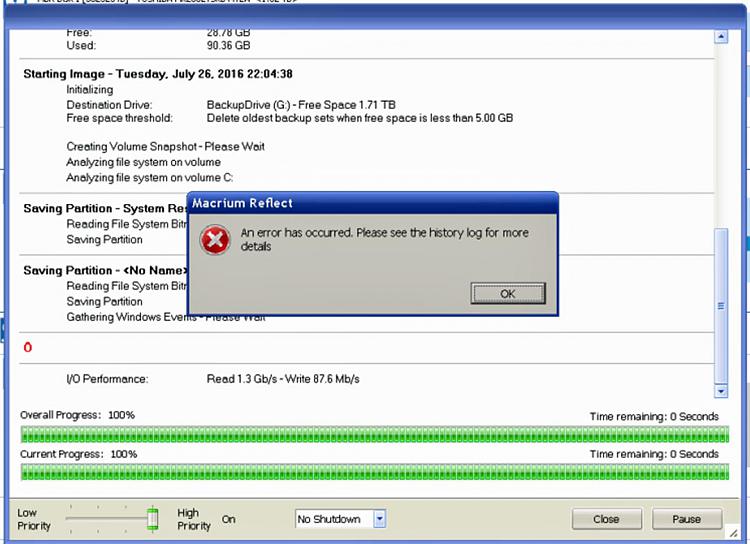Click OK in the Macrium Reflect error dialog
This screenshot has width=750, height=544.
[507, 293]
